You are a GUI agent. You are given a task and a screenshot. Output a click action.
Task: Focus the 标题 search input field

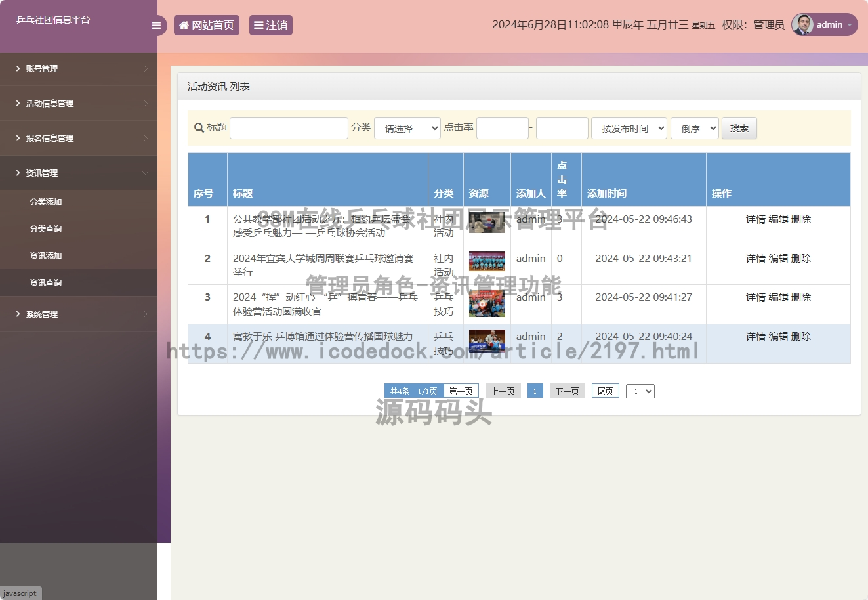click(x=289, y=128)
